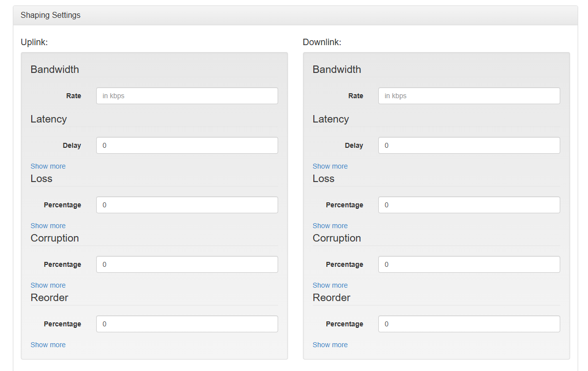Expand Show more under Uplink Latency
This screenshot has height=371, width=588.
48,166
